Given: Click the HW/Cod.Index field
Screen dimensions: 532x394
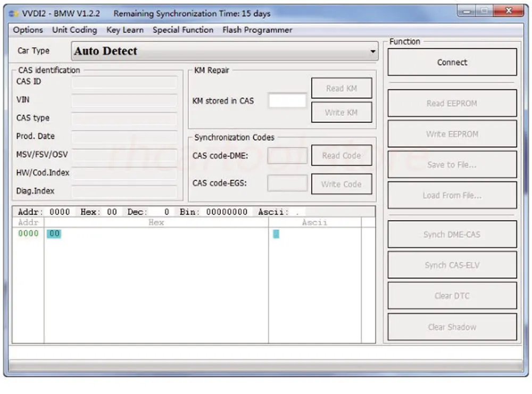Looking at the screenshot, I should coord(124,173).
